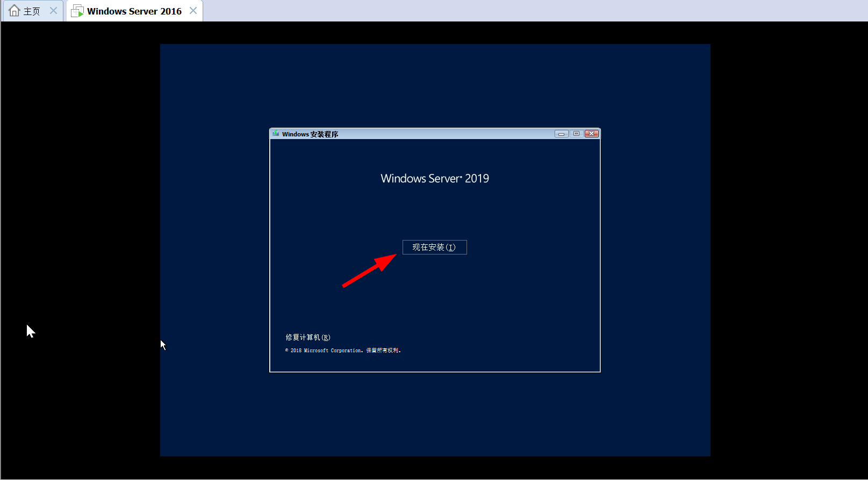Screen dimensions: 868x480
Task: Switch to the 主页 home tab
Action: pos(32,11)
